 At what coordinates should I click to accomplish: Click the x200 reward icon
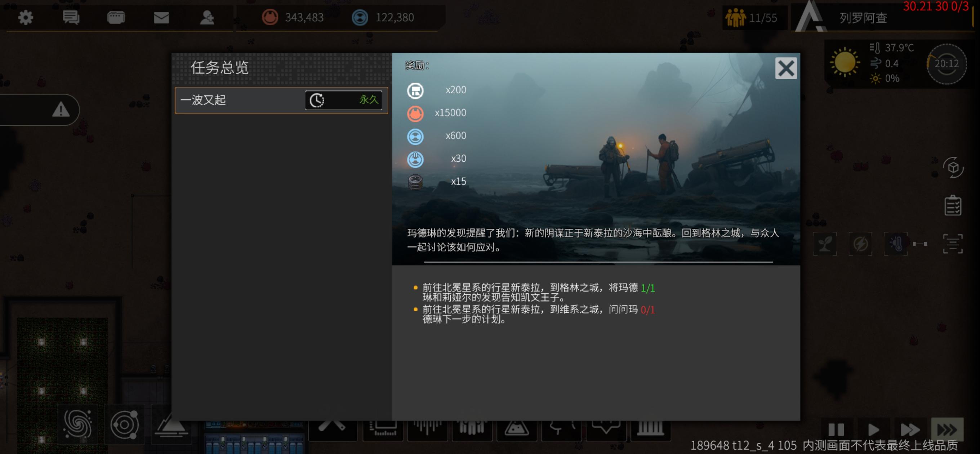(x=415, y=90)
